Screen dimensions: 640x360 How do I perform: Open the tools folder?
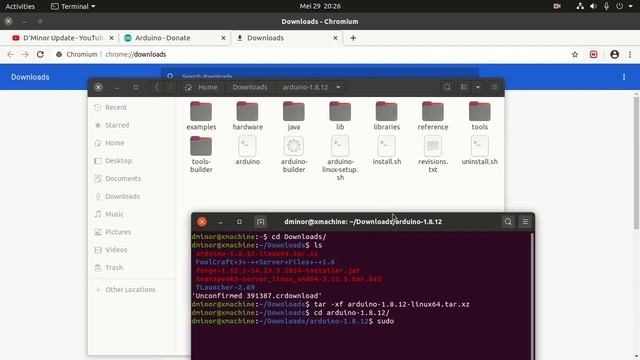(x=479, y=116)
